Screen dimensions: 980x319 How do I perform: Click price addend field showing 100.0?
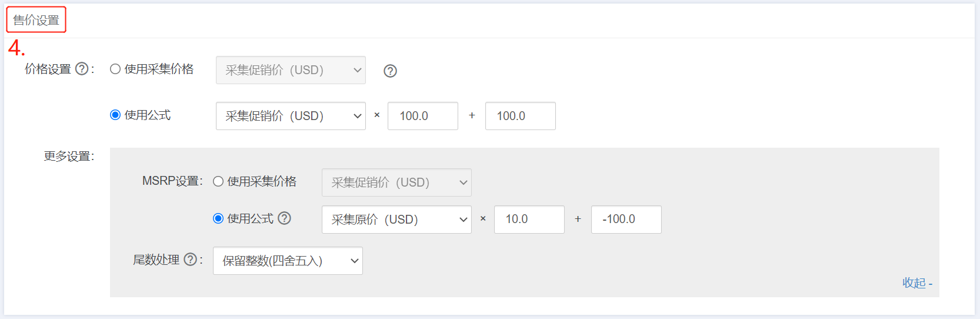point(521,116)
